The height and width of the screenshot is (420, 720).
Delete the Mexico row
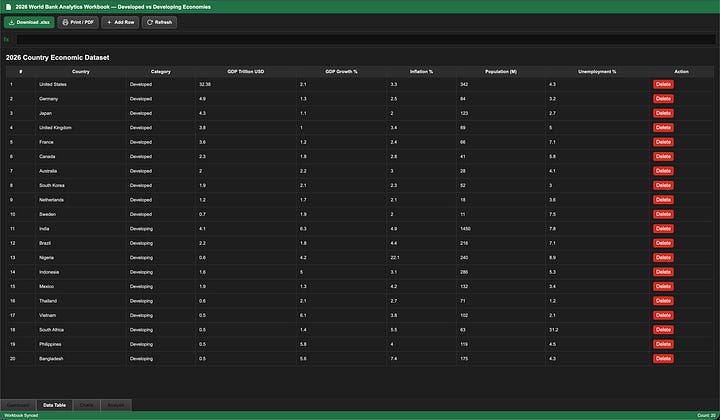[663, 286]
